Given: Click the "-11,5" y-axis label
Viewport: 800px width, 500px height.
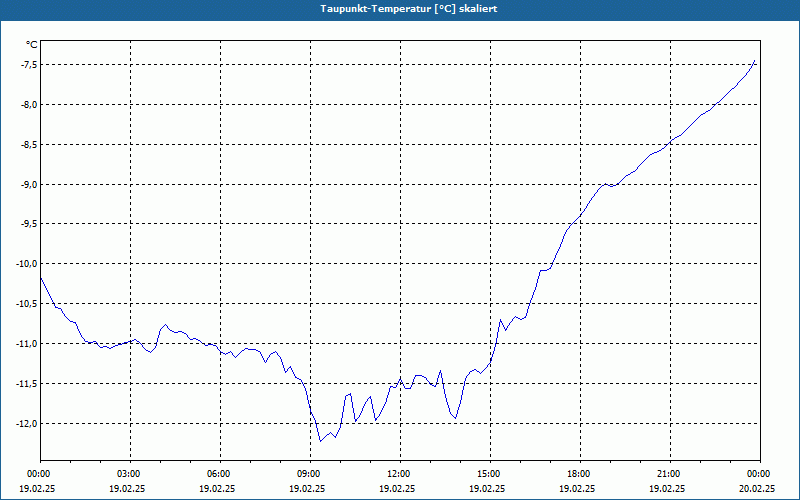Looking at the screenshot, I should tap(25, 383).
